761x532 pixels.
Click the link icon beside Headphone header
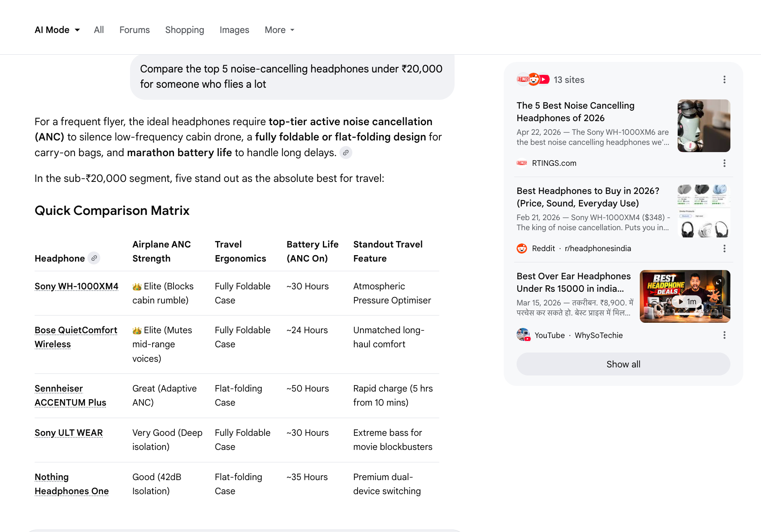click(94, 258)
